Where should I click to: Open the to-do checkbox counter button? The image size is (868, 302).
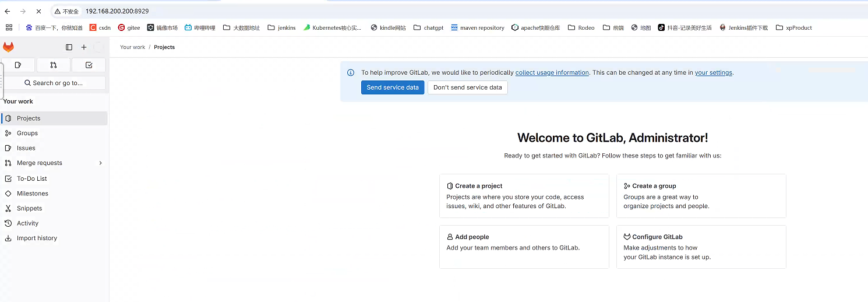[89, 65]
